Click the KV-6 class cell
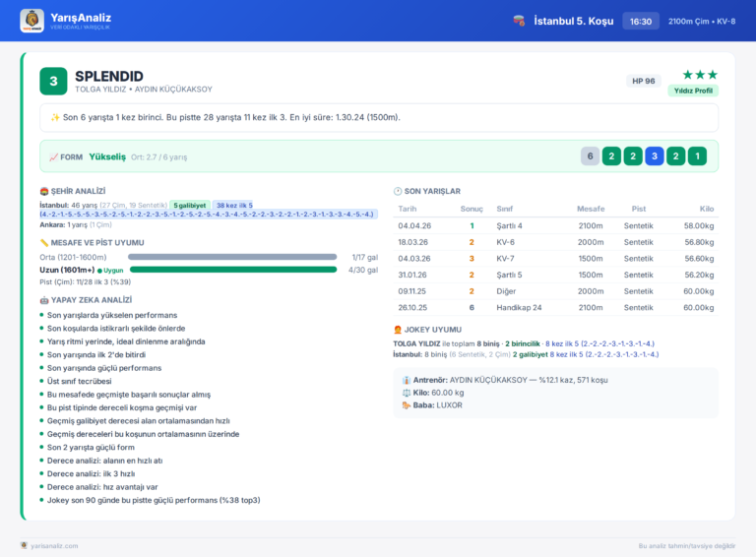 pyautogui.click(x=506, y=242)
